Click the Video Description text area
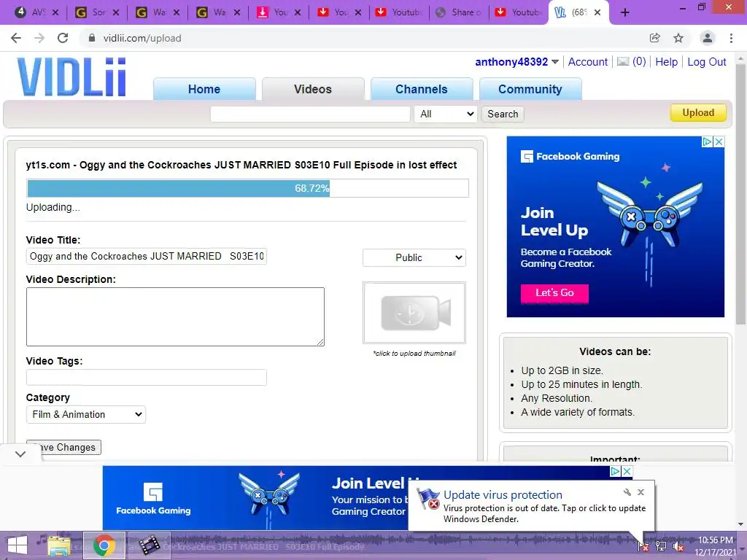 [175, 316]
